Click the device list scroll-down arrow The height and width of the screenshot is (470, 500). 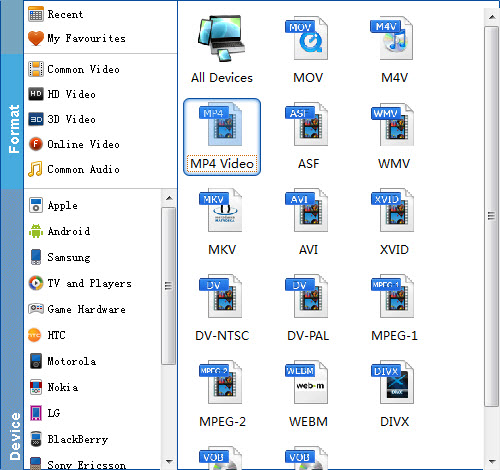click(x=169, y=462)
